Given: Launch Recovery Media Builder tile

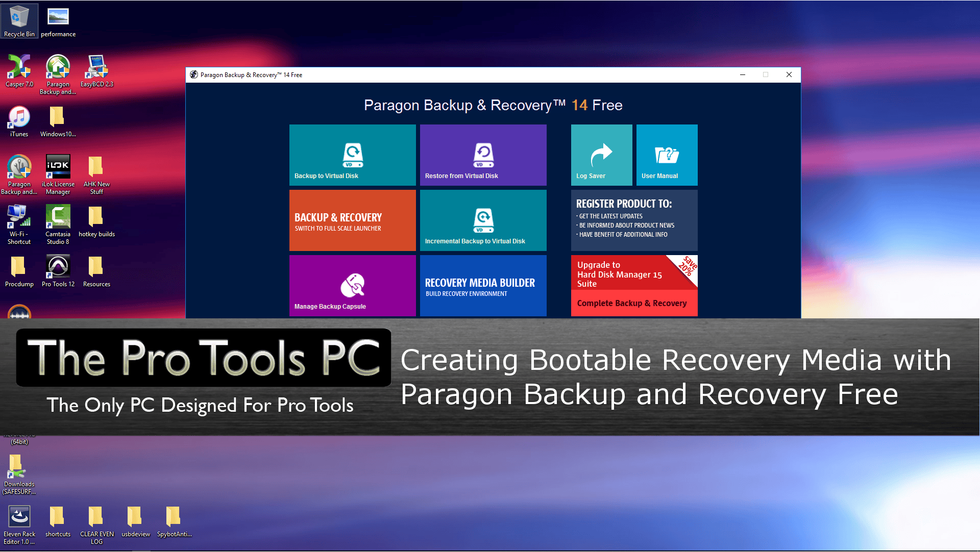Looking at the screenshot, I should tap(483, 286).
